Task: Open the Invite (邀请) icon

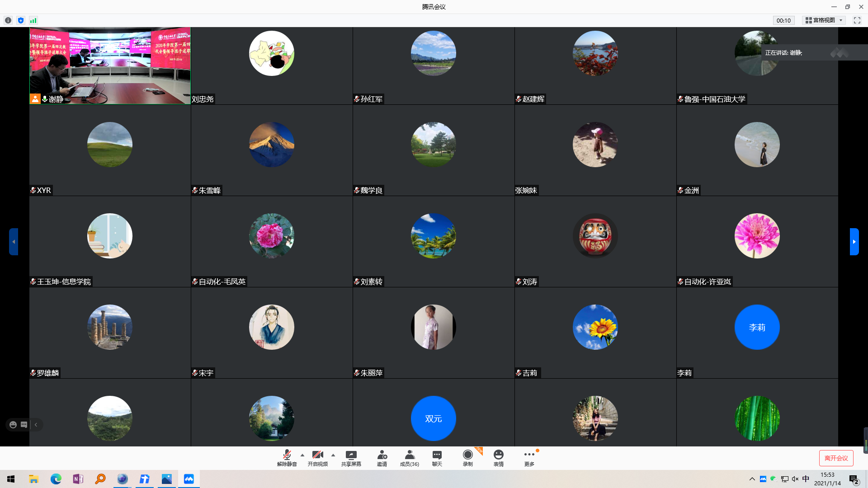Action: [382, 458]
